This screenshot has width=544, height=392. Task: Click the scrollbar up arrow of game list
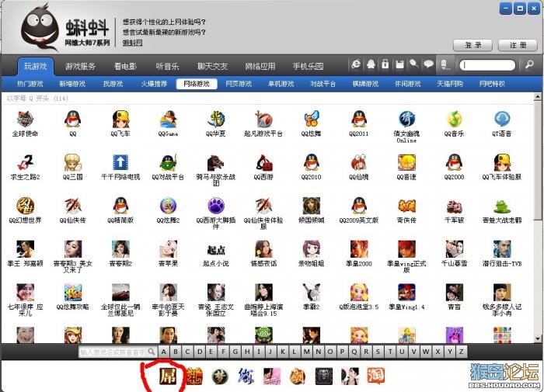(x=538, y=97)
